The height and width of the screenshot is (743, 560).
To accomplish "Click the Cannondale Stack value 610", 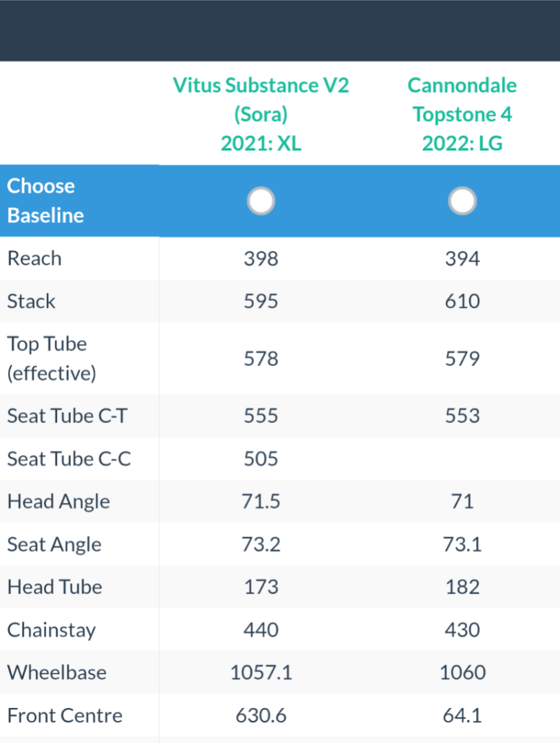I will pyautogui.click(x=462, y=301).
